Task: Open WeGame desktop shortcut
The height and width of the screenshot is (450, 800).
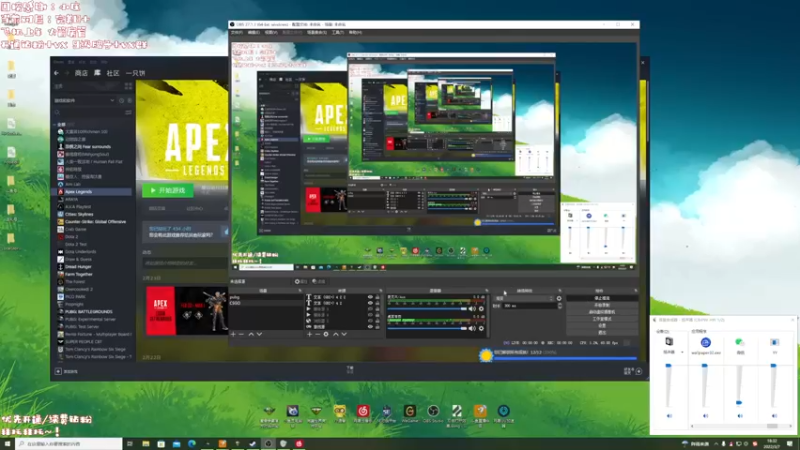Action: (x=410, y=414)
